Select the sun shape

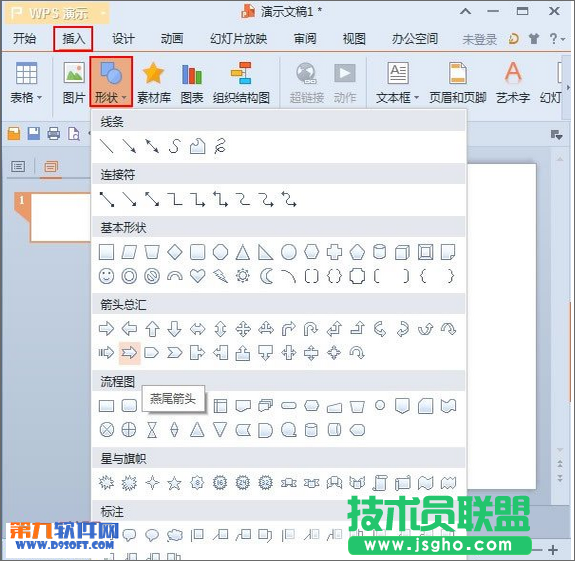(243, 276)
